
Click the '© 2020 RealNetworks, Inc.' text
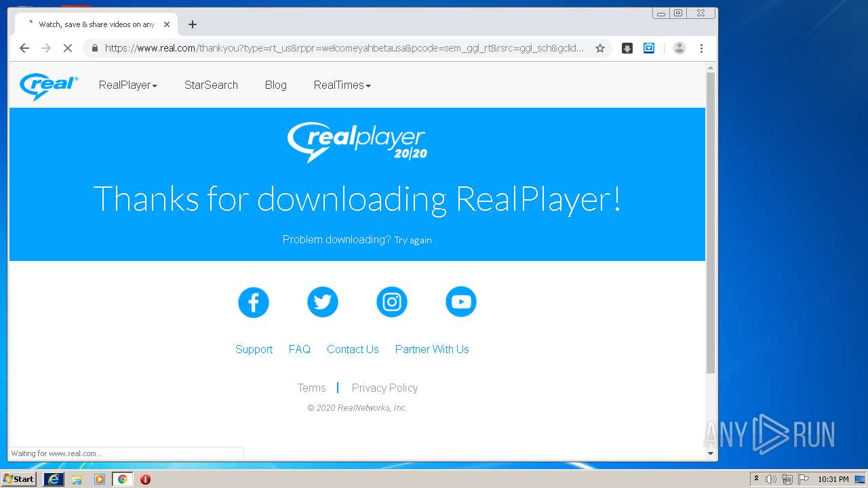click(357, 408)
